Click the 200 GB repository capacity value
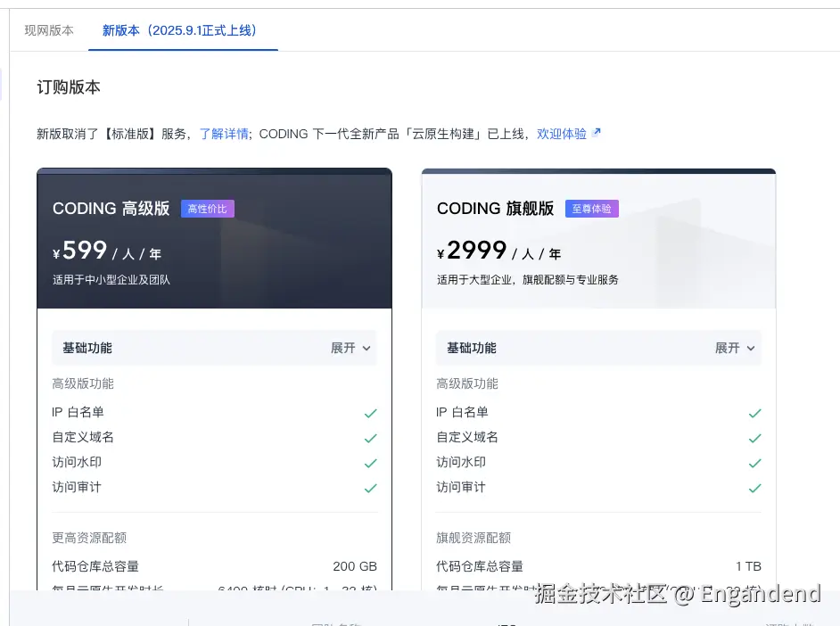Image resolution: width=840 pixels, height=626 pixels. click(355, 566)
